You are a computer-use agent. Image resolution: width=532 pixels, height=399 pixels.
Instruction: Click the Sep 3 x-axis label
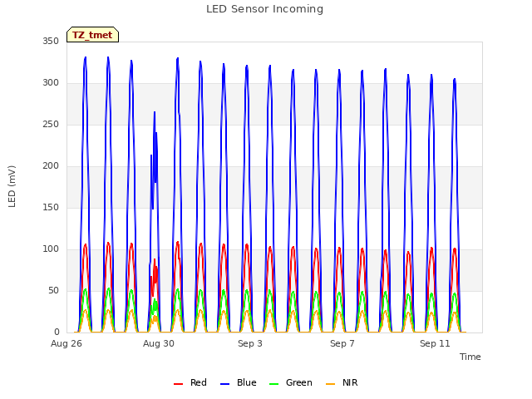[250, 343]
